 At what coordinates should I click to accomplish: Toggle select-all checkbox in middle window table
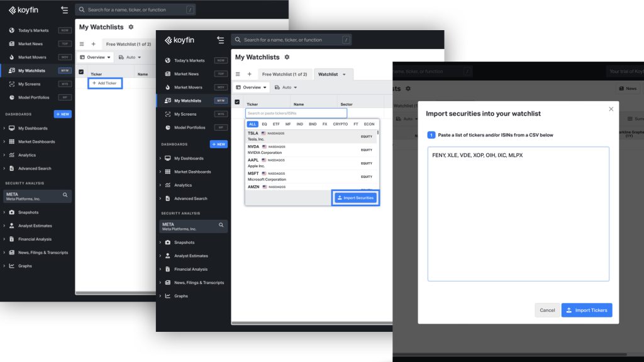pos(237,102)
